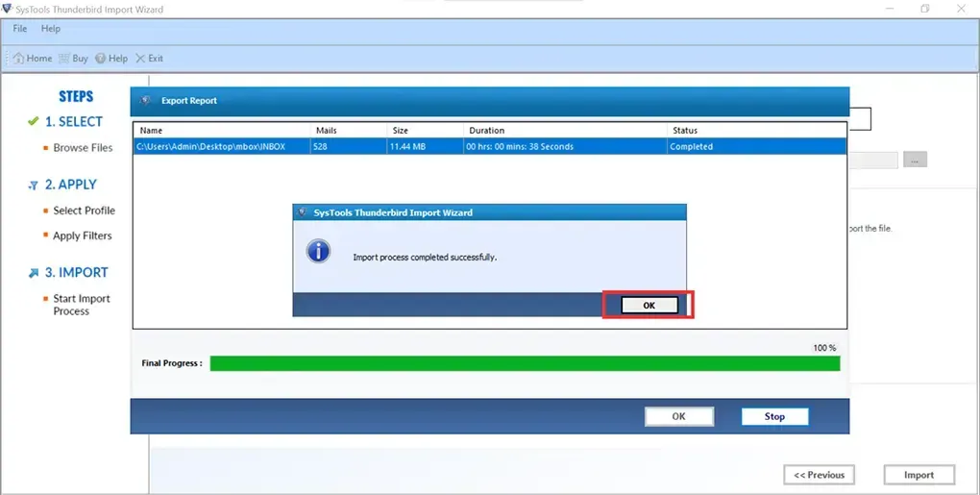Click the << Previous button
980x495 pixels.
[820, 475]
